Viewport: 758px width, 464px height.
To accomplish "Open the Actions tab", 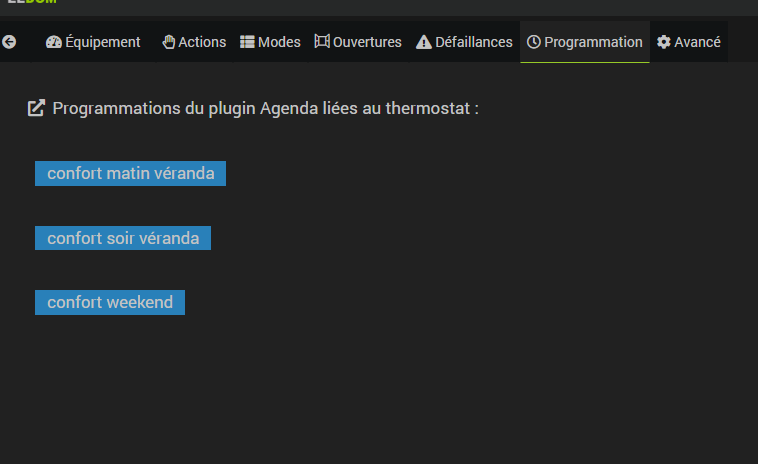I will click(x=202, y=42).
